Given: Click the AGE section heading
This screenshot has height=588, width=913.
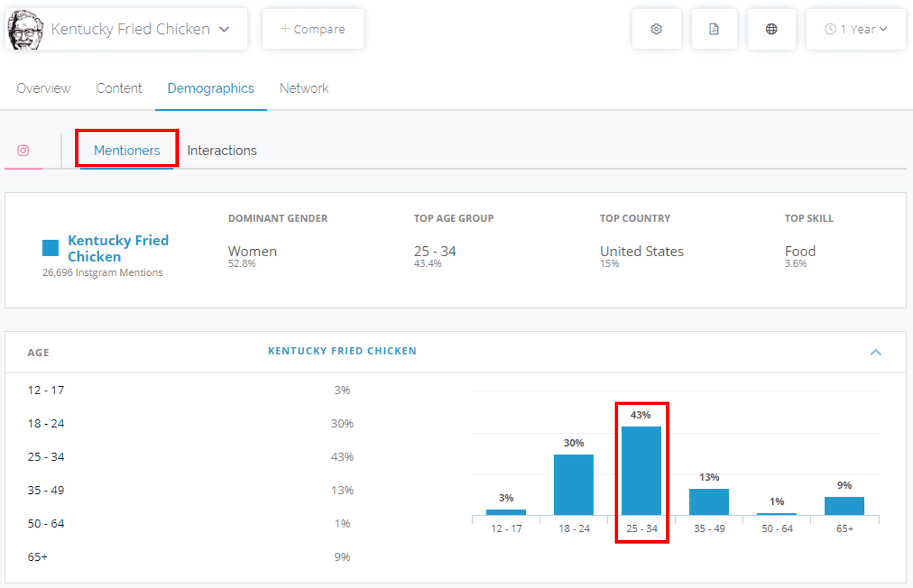Looking at the screenshot, I should pos(38,353).
